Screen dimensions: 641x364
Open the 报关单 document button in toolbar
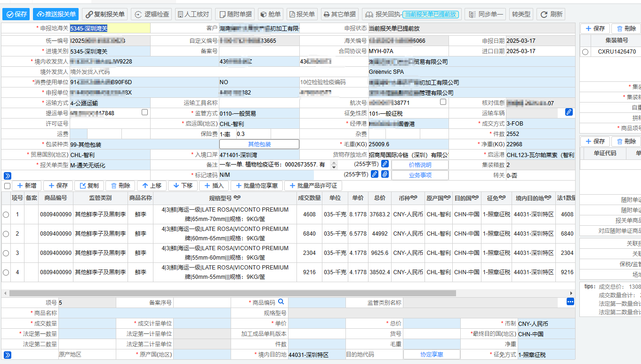click(x=302, y=14)
